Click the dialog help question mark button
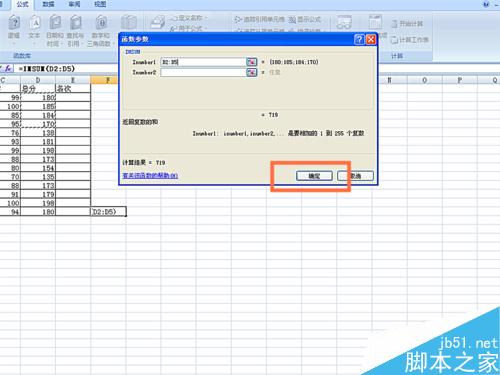The height and width of the screenshot is (375, 500). point(359,39)
